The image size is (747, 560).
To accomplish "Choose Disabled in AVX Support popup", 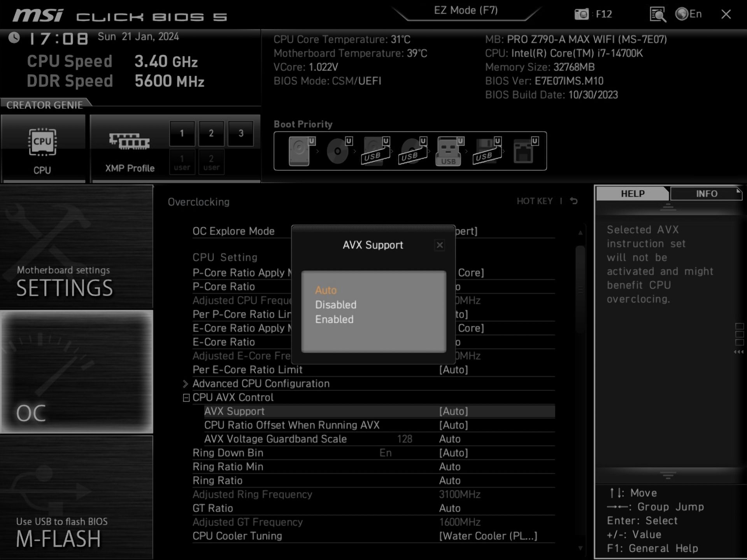I will point(335,305).
